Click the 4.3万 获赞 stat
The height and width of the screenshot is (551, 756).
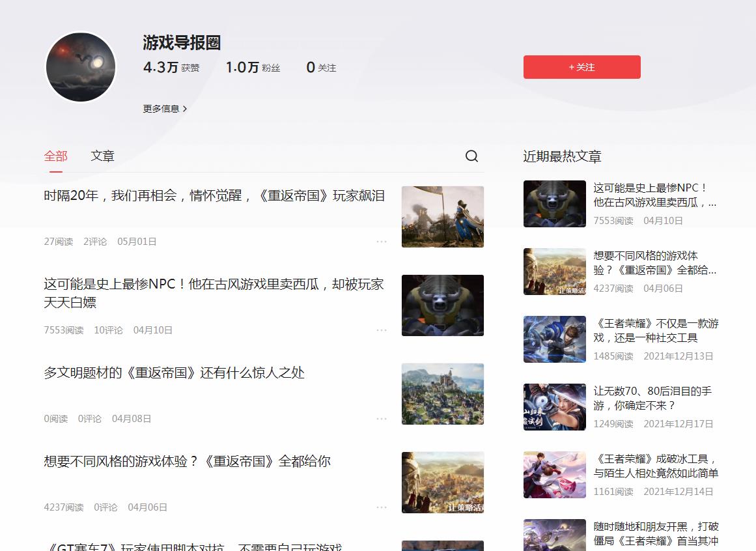coord(171,68)
